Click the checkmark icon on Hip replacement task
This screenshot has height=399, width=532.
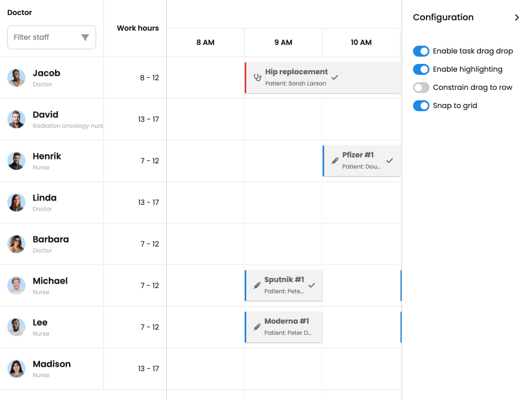coord(335,77)
